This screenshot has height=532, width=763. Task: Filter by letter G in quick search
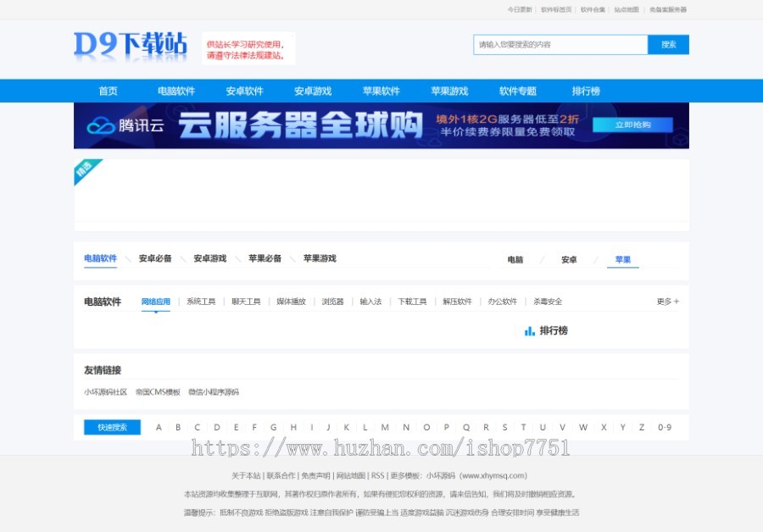pyautogui.click(x=274, y=428)
